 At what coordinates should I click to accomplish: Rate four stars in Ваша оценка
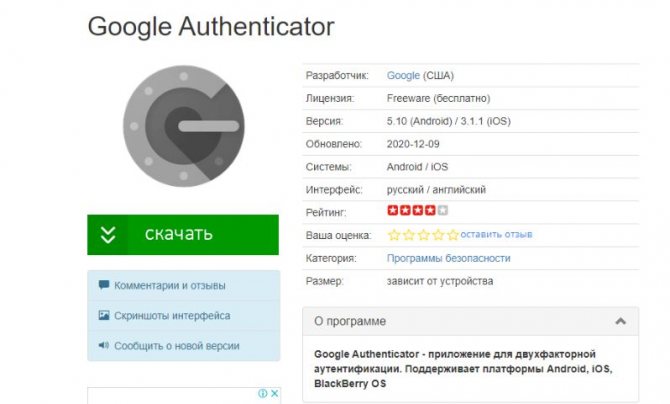tap(438, 235)
